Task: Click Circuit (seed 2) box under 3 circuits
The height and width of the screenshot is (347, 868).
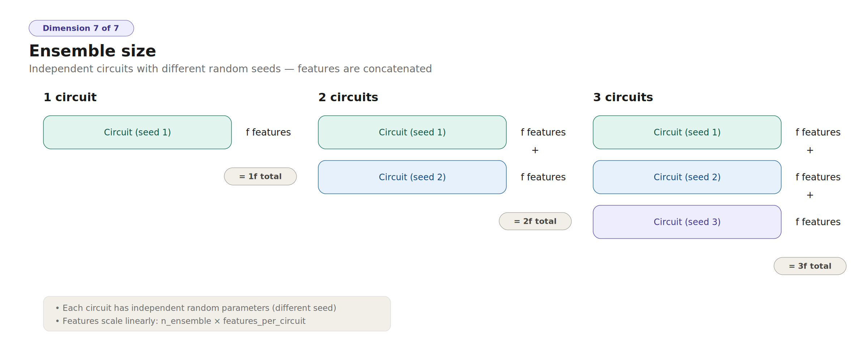Action: pyautogui.click(x=687, y=177)
